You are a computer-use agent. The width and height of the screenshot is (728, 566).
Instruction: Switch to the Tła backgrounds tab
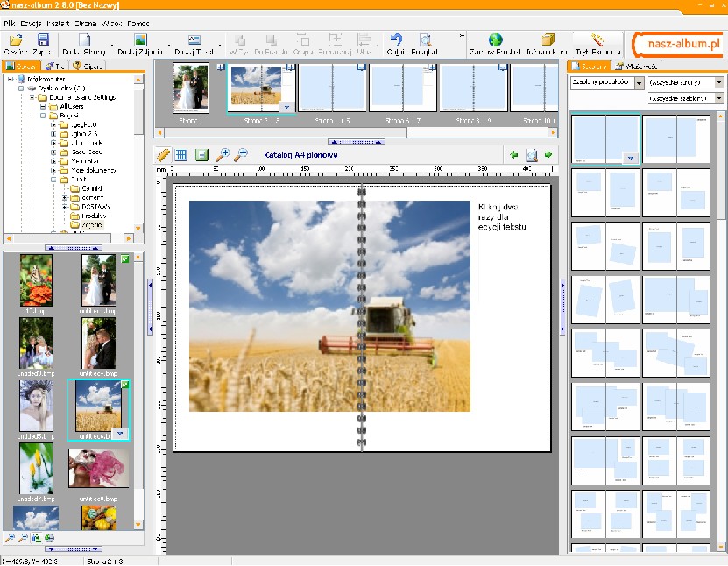coord(55,66)
